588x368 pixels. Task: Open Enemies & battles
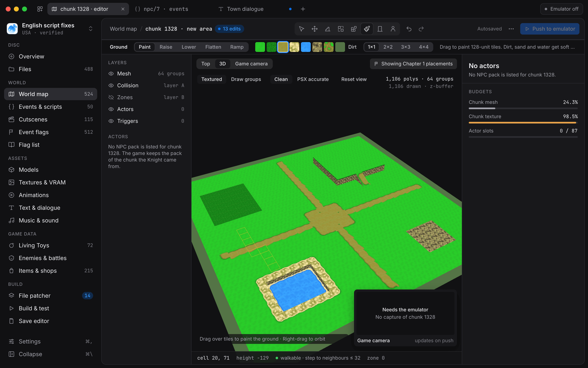51,258
